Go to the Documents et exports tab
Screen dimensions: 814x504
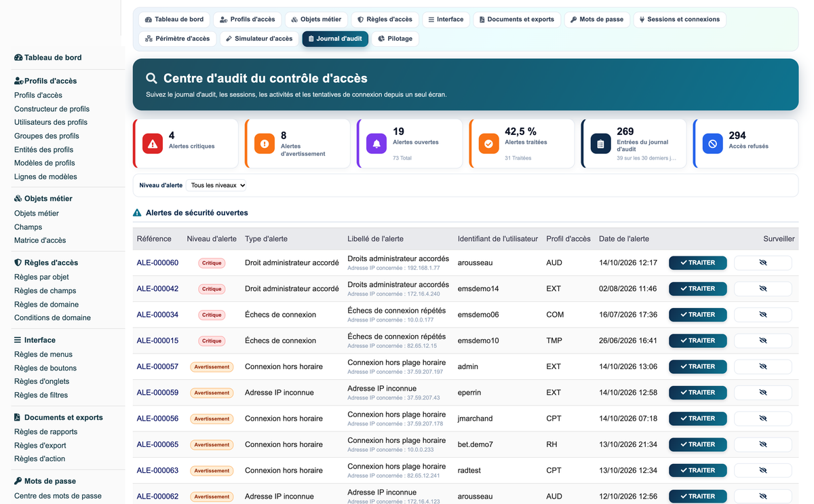[517, 20]
